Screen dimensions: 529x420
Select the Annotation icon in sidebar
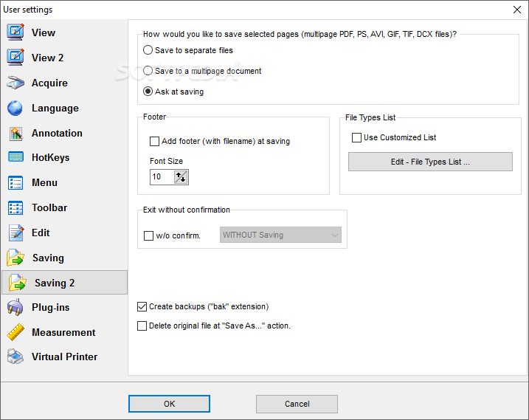click(x=15, y=134)
